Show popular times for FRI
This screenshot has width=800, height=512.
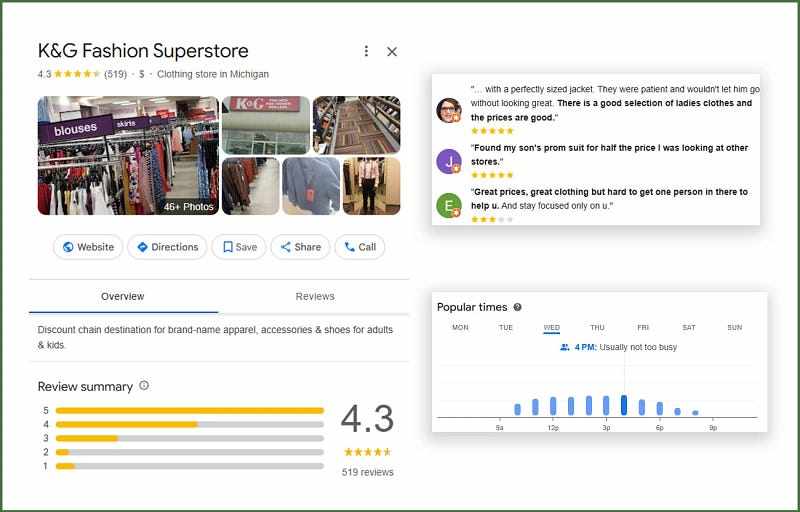click(643, 327)
